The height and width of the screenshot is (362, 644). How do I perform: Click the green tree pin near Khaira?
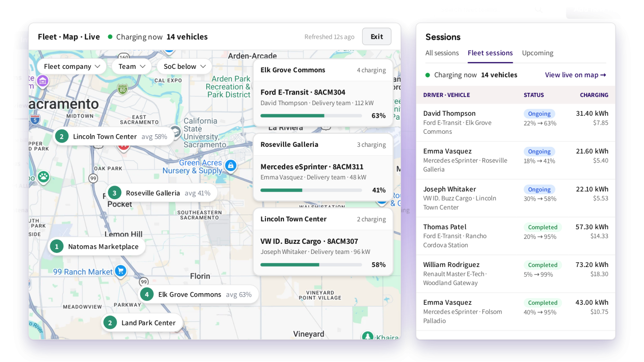(368, 336)
